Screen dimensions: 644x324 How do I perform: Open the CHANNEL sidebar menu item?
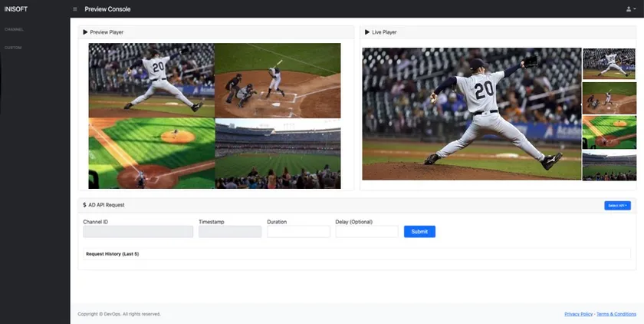pyautogui.click(x=14, y=30)
